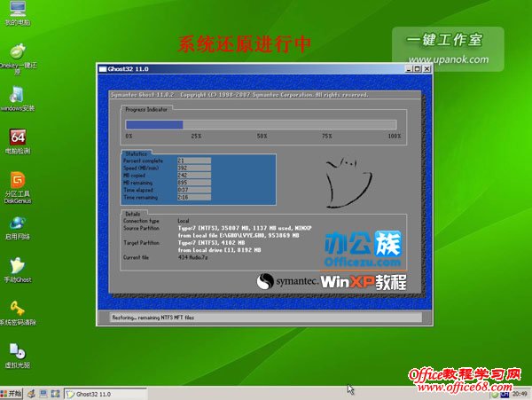Image resolution: width=532 pixels, height=400 pixels.
Task: Click the 75% mark under the progress bar
Action: [326, 136]
